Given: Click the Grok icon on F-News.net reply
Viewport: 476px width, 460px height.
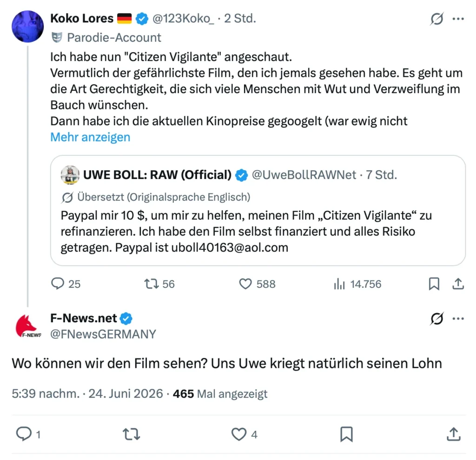Looking at the screenshot, I should click(437, 319).
